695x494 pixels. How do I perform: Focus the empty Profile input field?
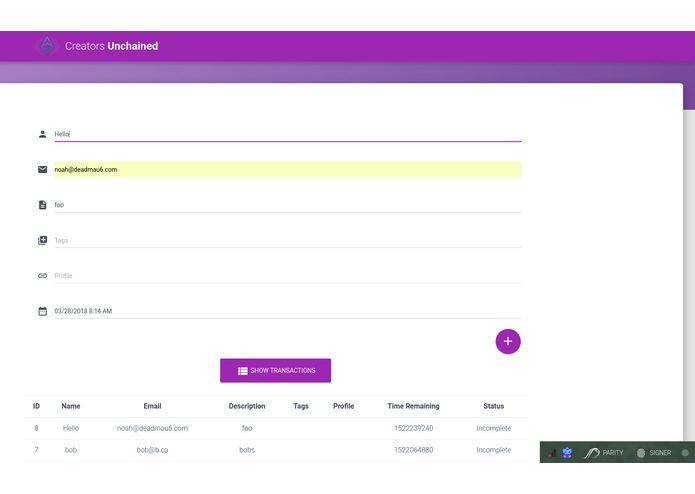(288, 276)
